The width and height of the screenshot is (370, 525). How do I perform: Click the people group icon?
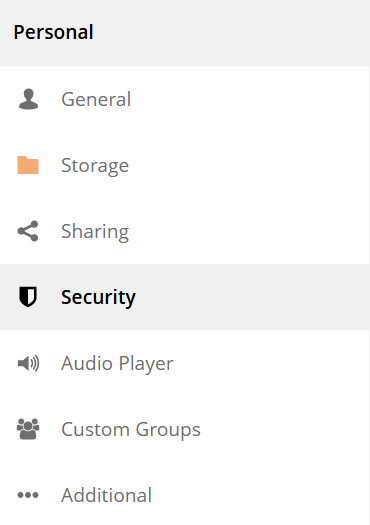point(28,429)
